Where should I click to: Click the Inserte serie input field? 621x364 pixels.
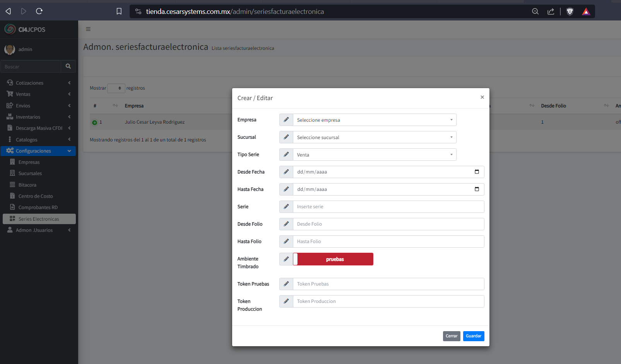point(388,207)
